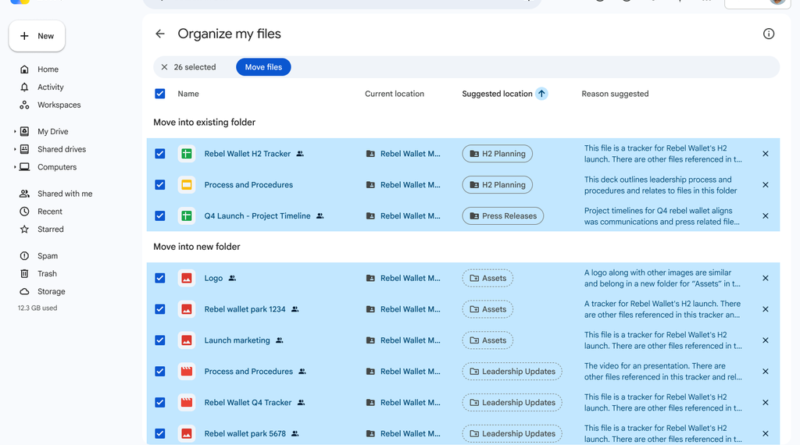Click the shared people icon next to Logo

click(x=232, y=278)
